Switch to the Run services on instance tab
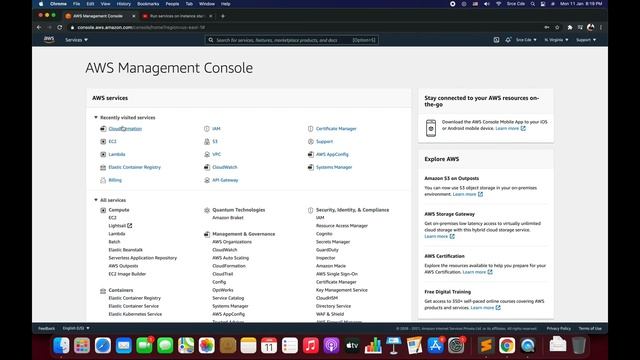Screen dimensions: 640x360 177,16
